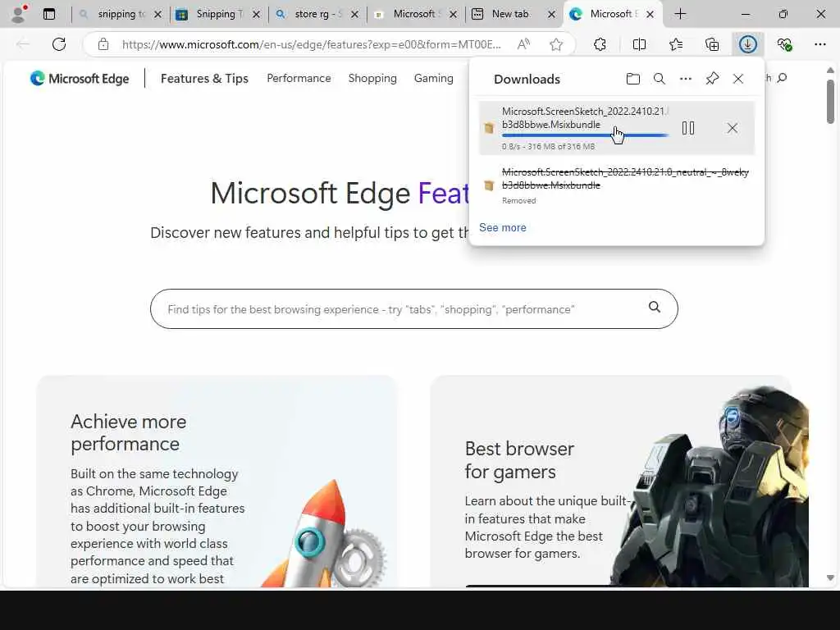Open the Favorites list icon

pos(676,44)
